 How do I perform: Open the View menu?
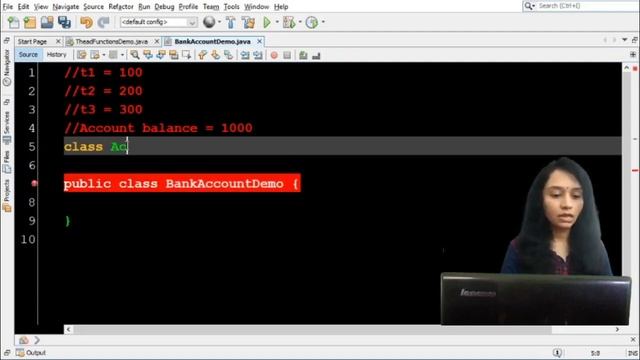[41, 7]
